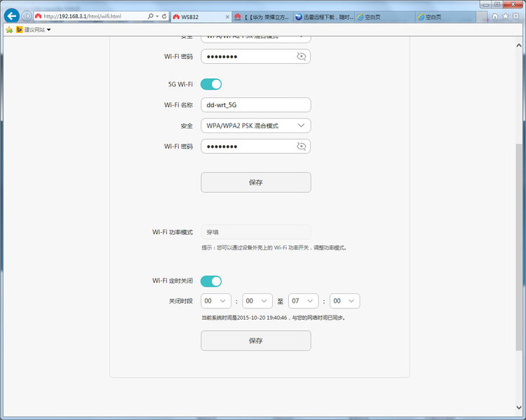Disable the Wi-Fi 定时关闭 toggle
The width and height of the screenshot is (526, 420).
coord(211,281)
